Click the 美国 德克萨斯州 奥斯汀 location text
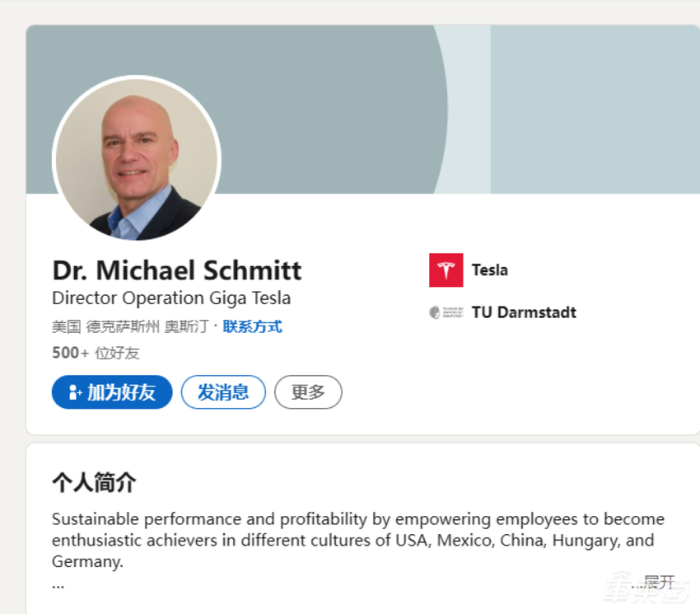700x614 pixels. coord(132,326)
